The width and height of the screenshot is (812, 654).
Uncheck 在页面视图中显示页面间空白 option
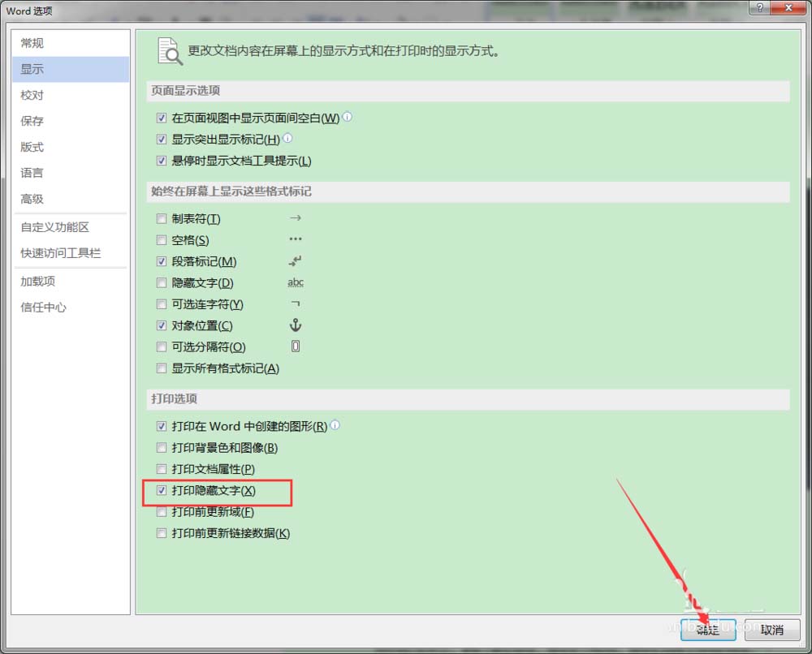162,118
